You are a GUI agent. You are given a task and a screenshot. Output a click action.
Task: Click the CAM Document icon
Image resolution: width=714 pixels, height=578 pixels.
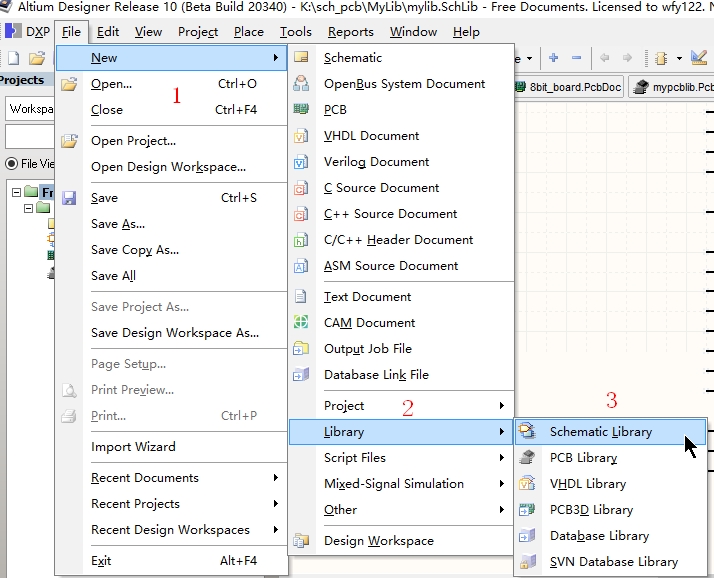[x=301, y=322]
